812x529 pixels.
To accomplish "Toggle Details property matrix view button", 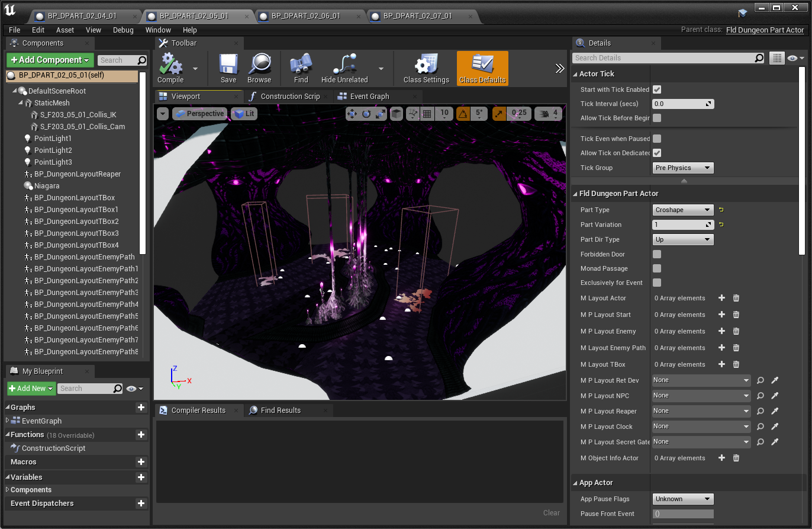I will 776,58.
